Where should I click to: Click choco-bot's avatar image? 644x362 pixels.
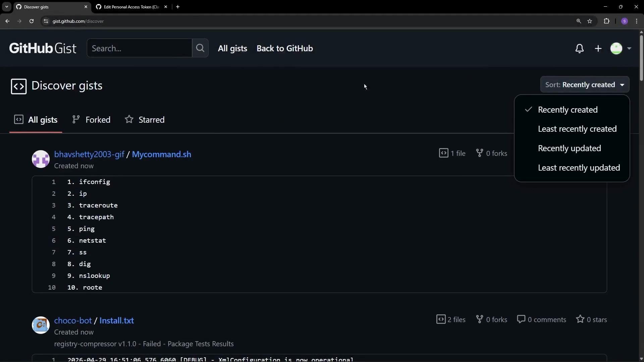(x=41, y=325)
